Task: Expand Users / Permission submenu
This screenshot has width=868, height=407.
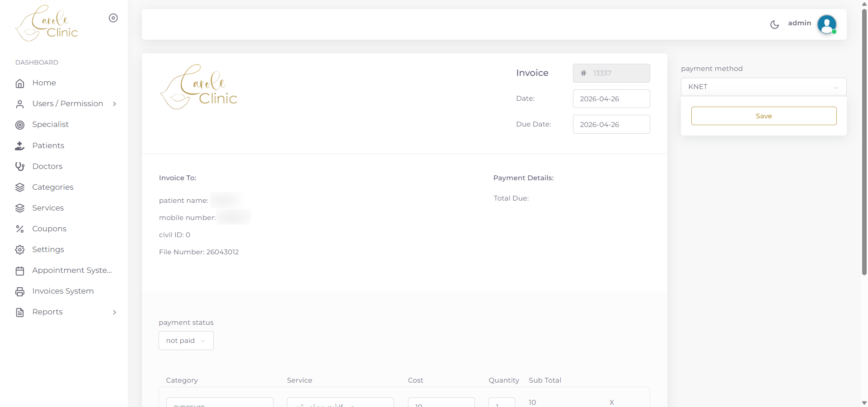Action: 114,104
